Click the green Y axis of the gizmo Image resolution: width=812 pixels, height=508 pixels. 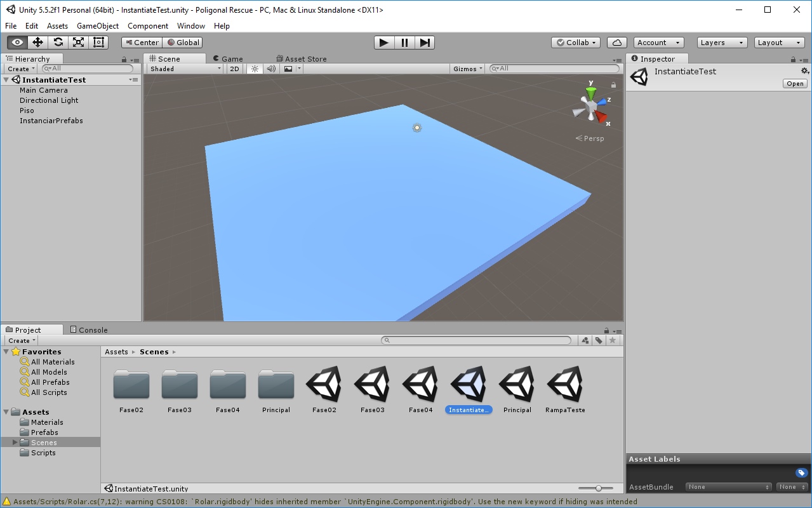pyautogui.click(x=591, y=93)
